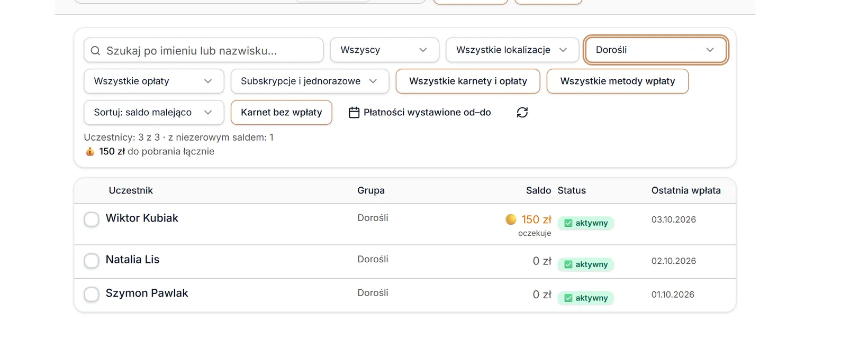Viewport: 868px width, 349px height.
Task: Click the oczekuje label under 150 zł
Action: 535,233
